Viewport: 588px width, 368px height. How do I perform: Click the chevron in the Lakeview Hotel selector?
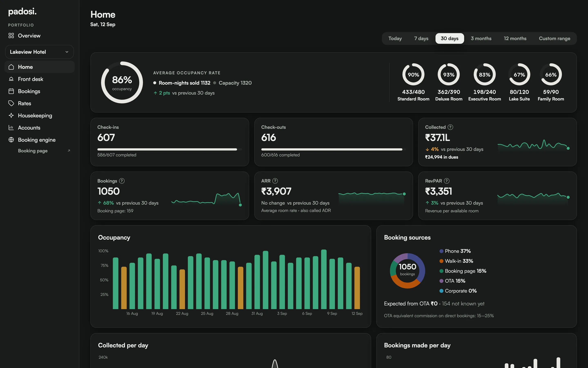[x=67, y=52]
